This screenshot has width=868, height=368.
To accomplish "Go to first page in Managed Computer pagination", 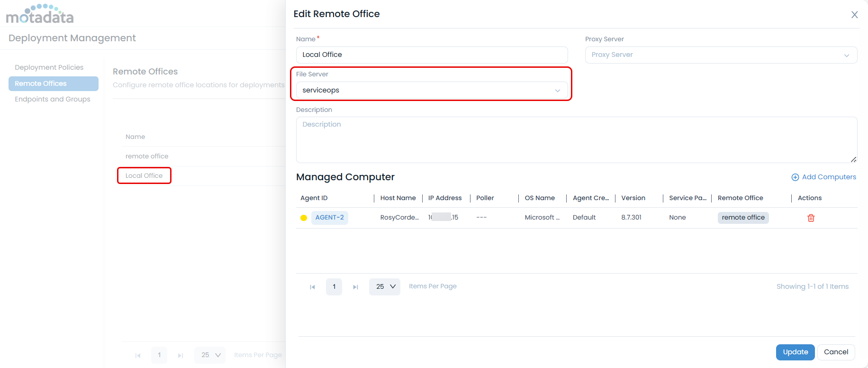I will click(312, 287).
